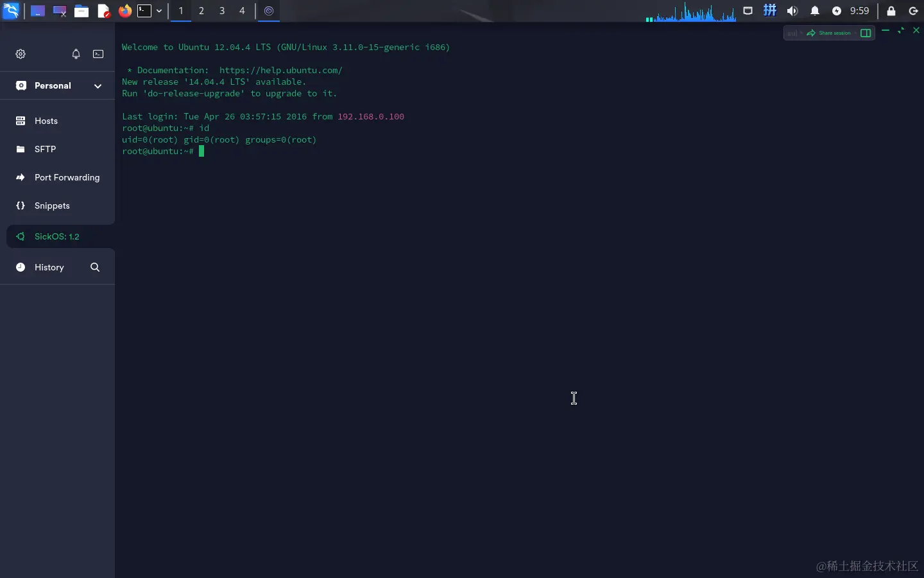Click wired network tray icon
The height and width of the screenshot is (578, 924).
click(x=748, y=11)
